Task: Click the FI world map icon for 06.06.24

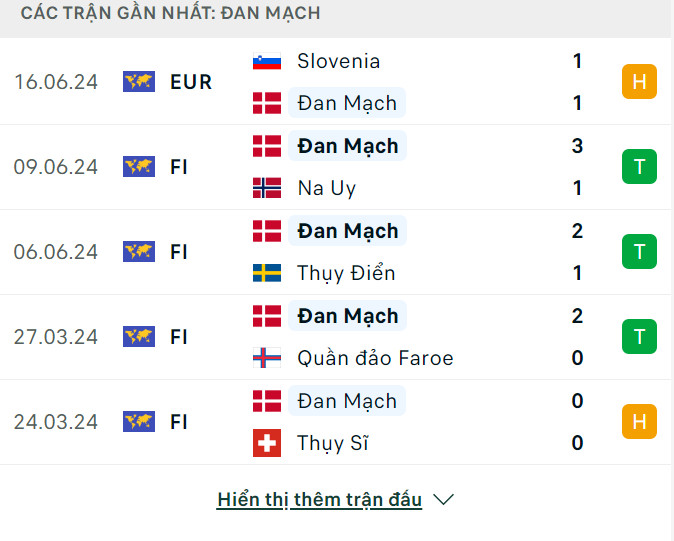Action: pyautogui.click(x=139, y=252)
